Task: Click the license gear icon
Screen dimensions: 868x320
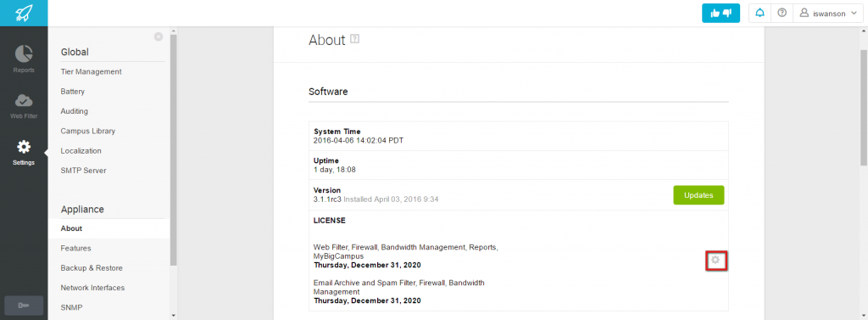Action: tap(715, 260)
